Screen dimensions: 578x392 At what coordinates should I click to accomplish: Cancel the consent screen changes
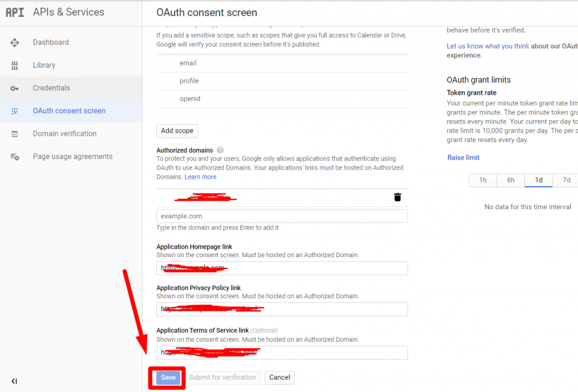coord(279,378)
